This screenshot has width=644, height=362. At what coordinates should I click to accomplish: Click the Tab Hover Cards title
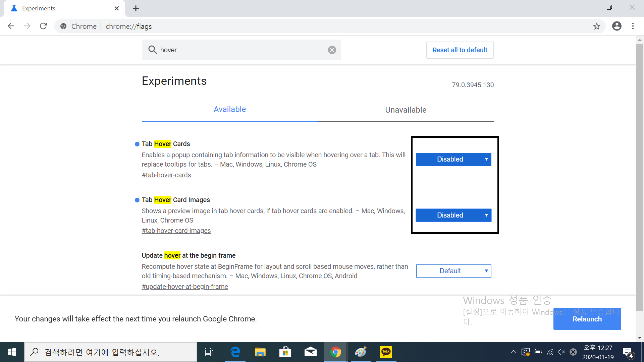[x=166, y=144]
